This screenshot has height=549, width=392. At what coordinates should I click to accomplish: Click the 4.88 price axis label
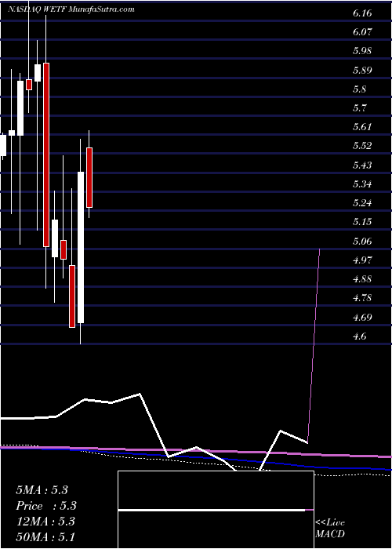coord(362,279)
